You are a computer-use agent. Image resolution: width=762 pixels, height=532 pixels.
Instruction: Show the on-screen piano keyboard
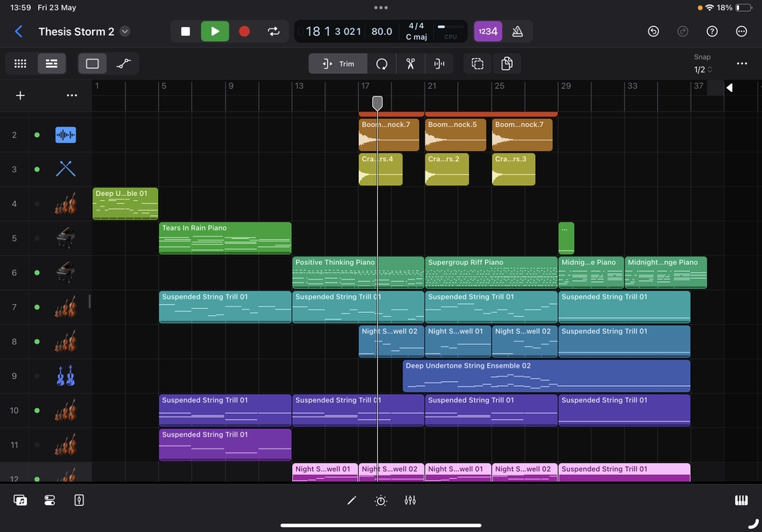[x=741, y=500]
